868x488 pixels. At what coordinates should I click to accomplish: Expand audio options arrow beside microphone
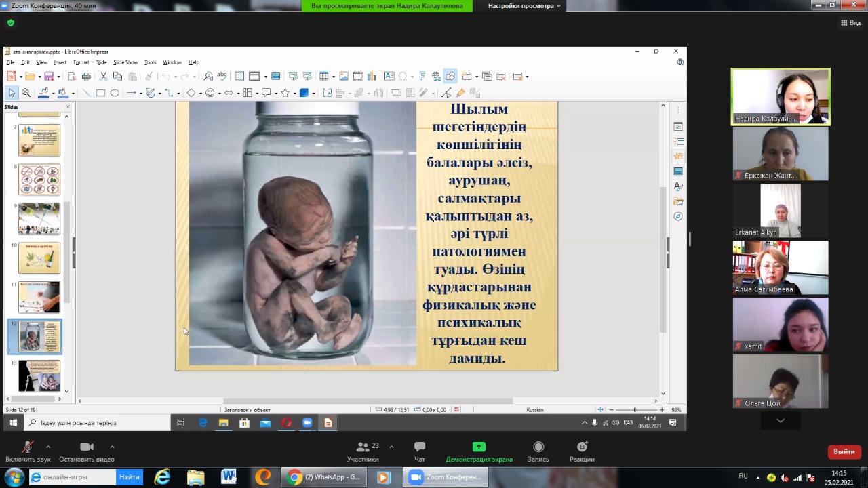(48, 447)
